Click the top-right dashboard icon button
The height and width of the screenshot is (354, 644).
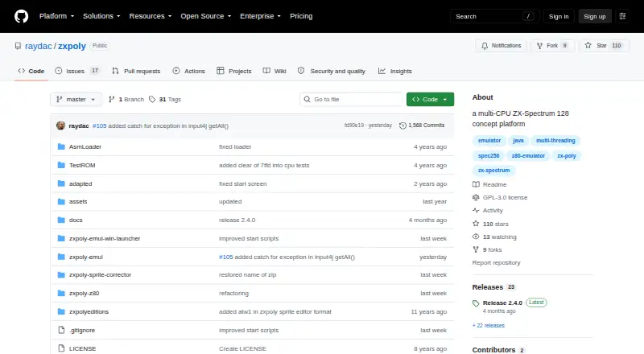click(x=622, y=16)
